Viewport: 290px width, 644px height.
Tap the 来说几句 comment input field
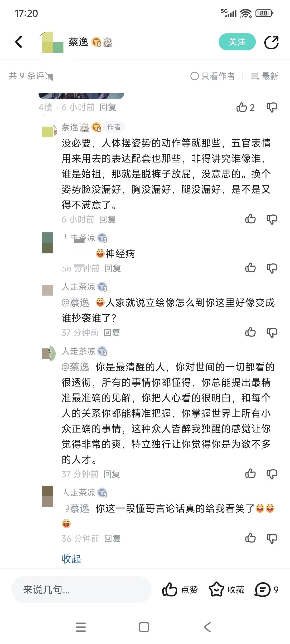[81, 589]
